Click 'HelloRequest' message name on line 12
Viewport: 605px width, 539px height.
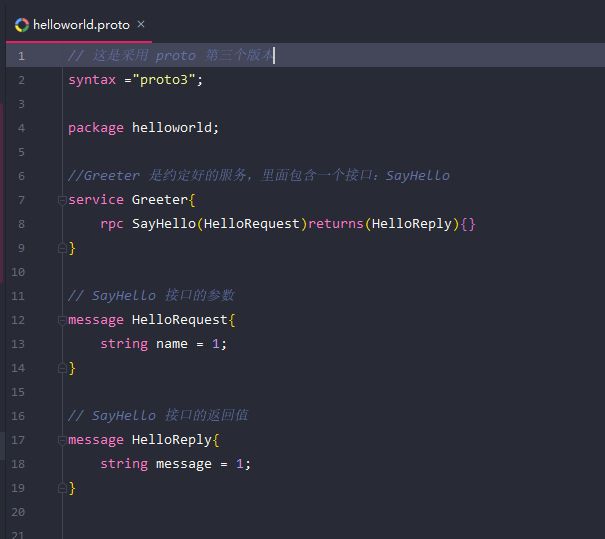coord(179,320)
